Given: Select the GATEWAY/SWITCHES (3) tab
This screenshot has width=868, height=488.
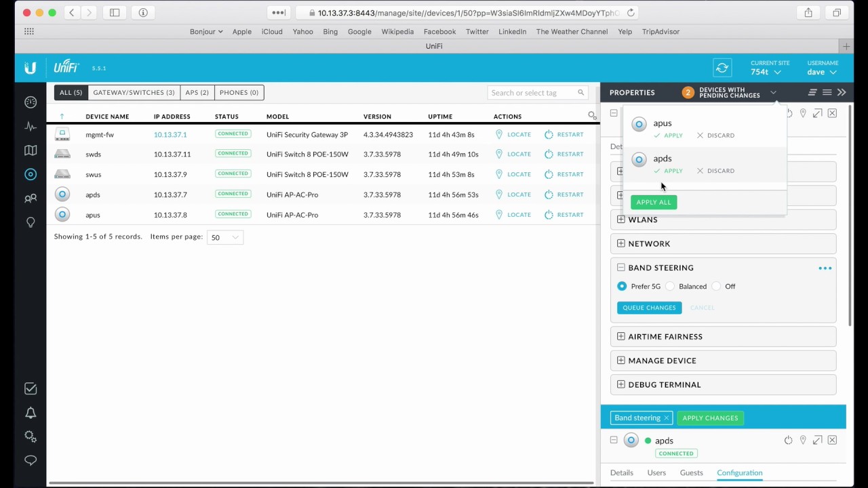Looking at the screenshot, I should click(134, 92).
